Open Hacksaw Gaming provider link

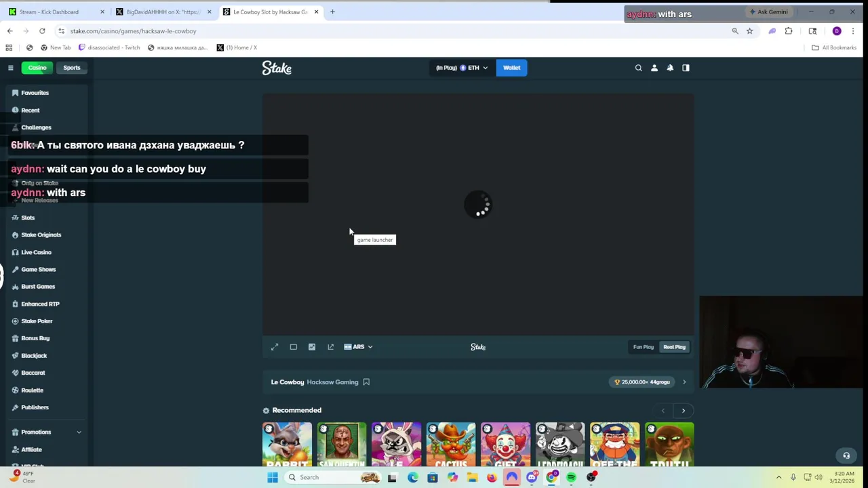click(332, 382)
